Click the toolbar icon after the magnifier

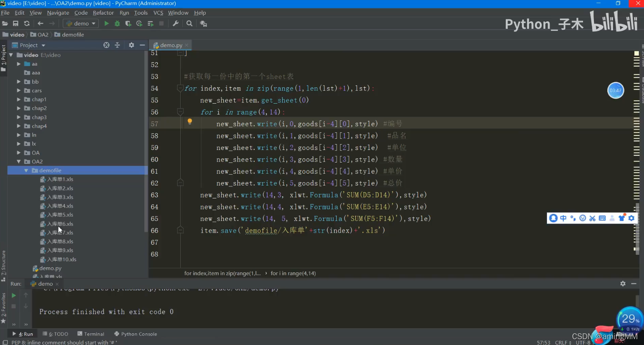coord(204,23)
